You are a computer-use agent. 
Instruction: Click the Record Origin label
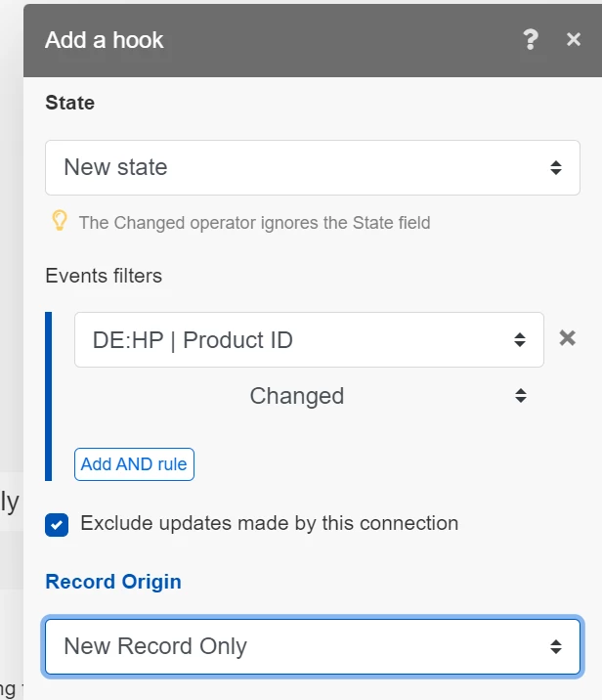point(113,582)
